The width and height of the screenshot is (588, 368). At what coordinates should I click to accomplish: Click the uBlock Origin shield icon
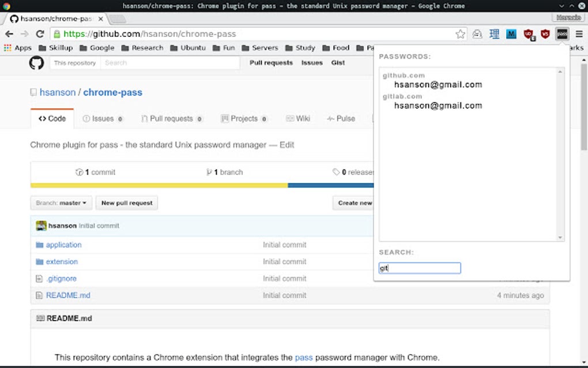(528, 33)
